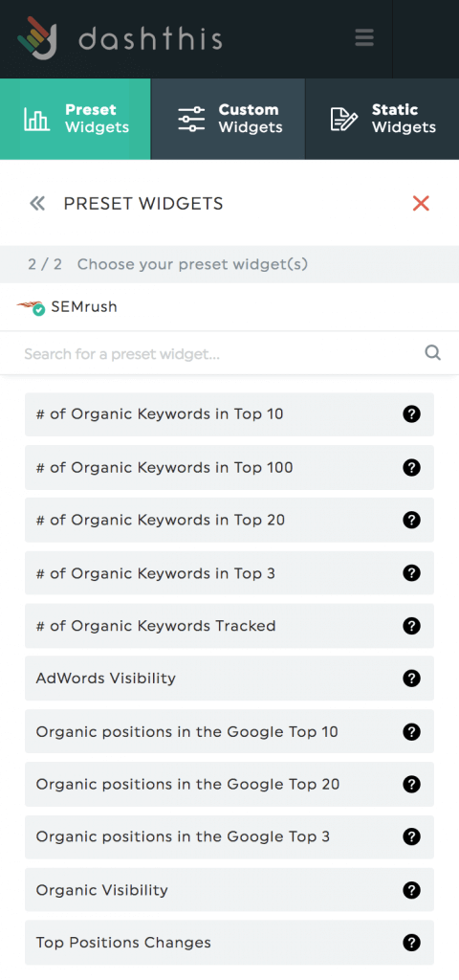Select Organic positions in Google Top 3

tap(229, 836)
